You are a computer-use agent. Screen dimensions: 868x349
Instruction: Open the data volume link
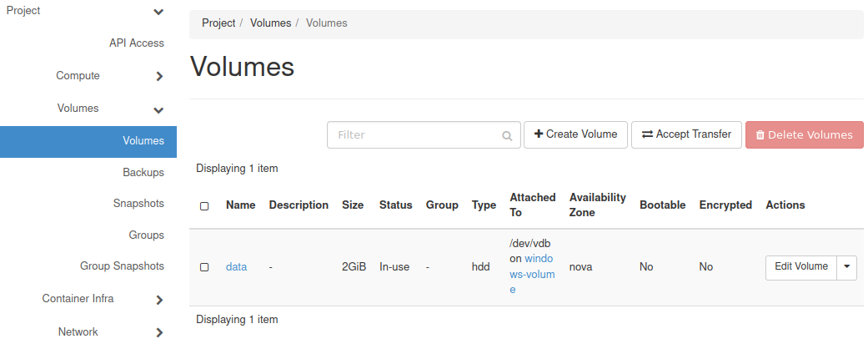point(236,267)
